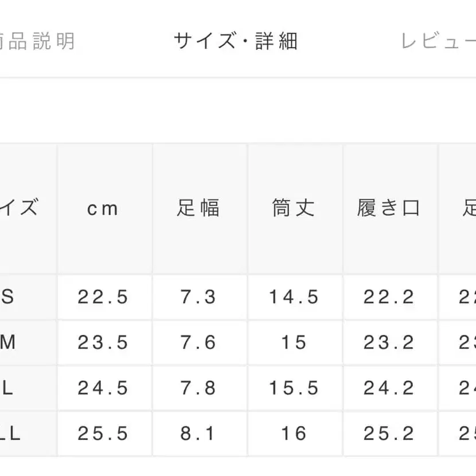Select the L size row label
This screenshot has height=476, width=476.
point(9,388)
